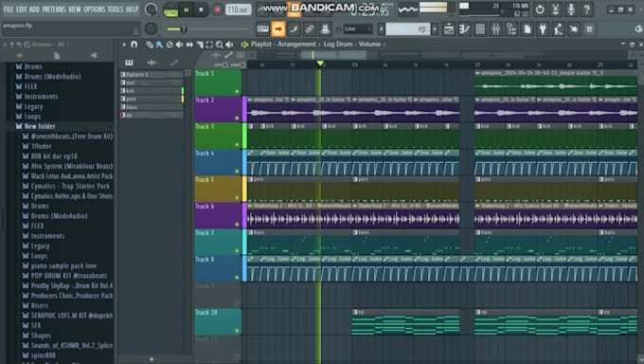Viewport: 644px width, 364px height.
Task: Mute Track 7 using its mute switch
Action: [x=237, y=250]
